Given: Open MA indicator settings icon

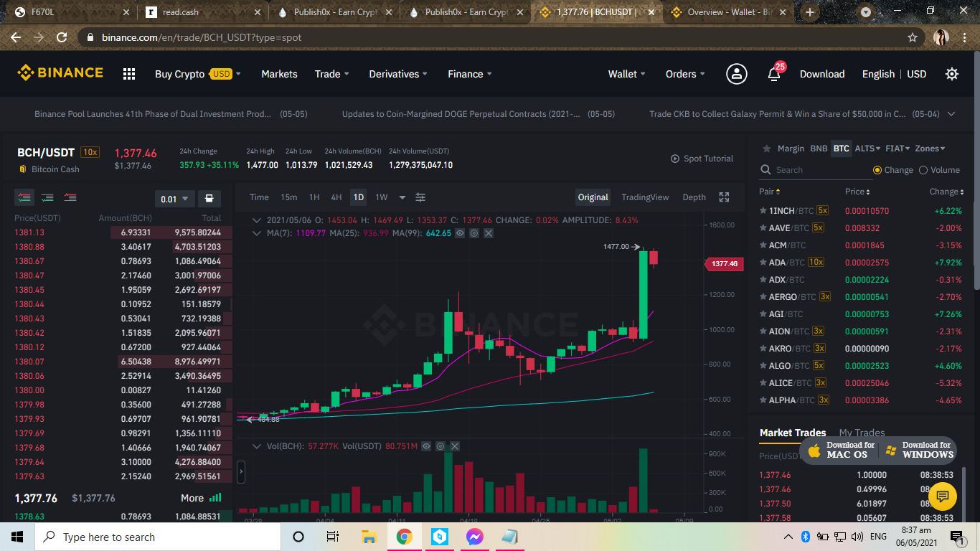Looking at the screenshot, I should [474, 233].
